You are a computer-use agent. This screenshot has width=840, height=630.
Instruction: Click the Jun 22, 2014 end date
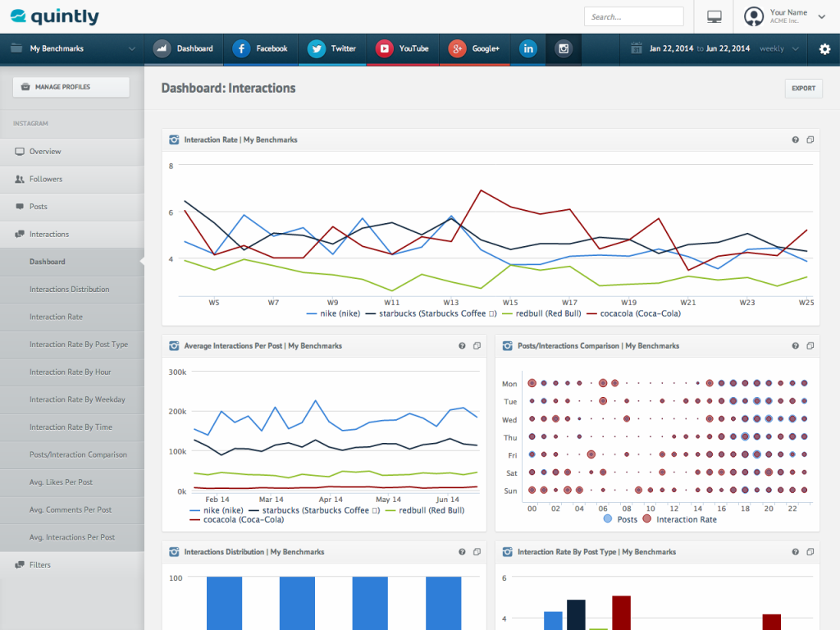pyautogui.click(x=728, y=48)
